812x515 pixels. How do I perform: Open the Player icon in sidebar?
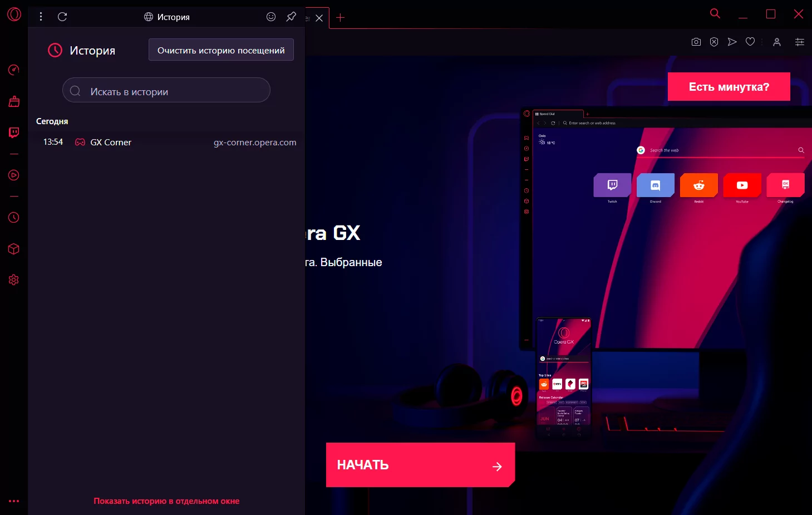tap(14, 175)
